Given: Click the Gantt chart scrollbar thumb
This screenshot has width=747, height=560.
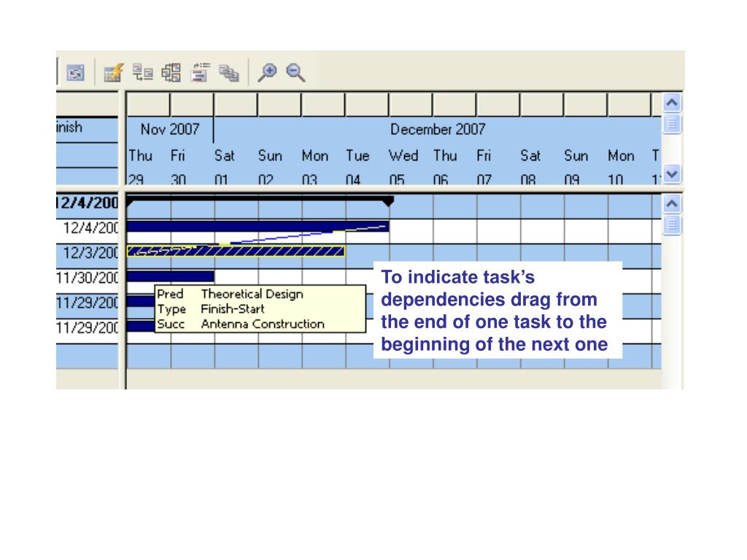Looking at the screenshot, I should point(672,225).
